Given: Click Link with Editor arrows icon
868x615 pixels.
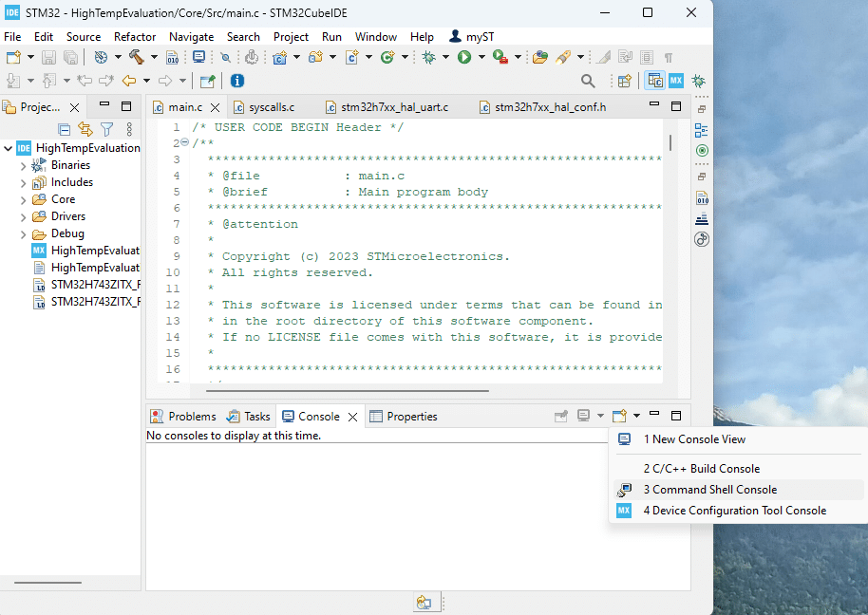Looking at the screenshot, I should [x=85, y=129].
